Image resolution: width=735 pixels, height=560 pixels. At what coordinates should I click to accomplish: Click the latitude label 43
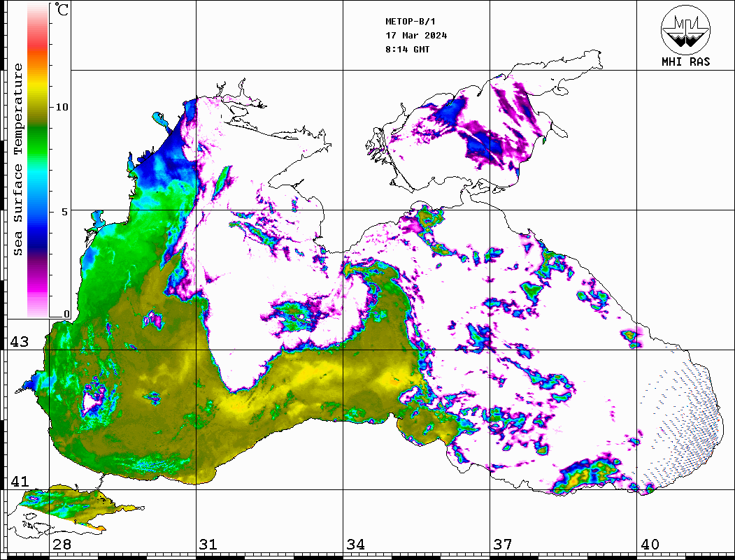pyautogui.click(x=19, y=342)
